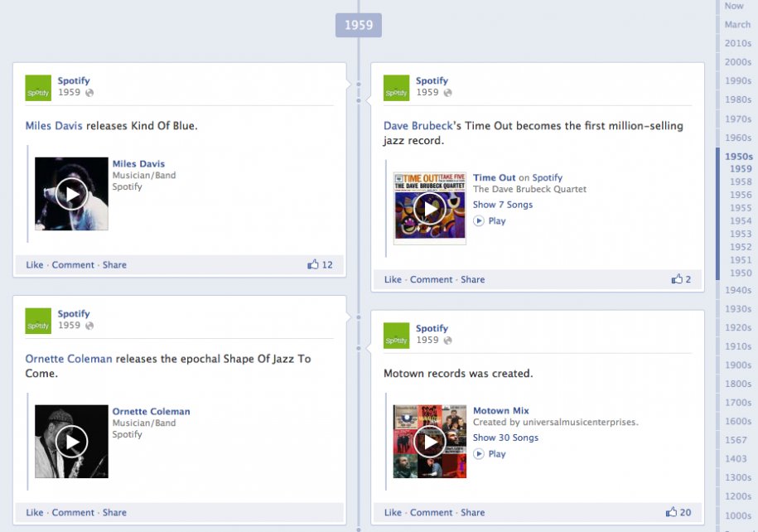Select year 1567 in timeline navigator

(x=736, y=440)
